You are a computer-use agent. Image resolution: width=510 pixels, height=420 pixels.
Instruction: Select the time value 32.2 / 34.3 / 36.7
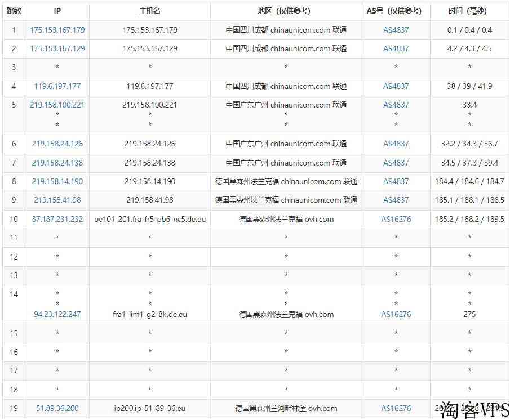(469, 144)
